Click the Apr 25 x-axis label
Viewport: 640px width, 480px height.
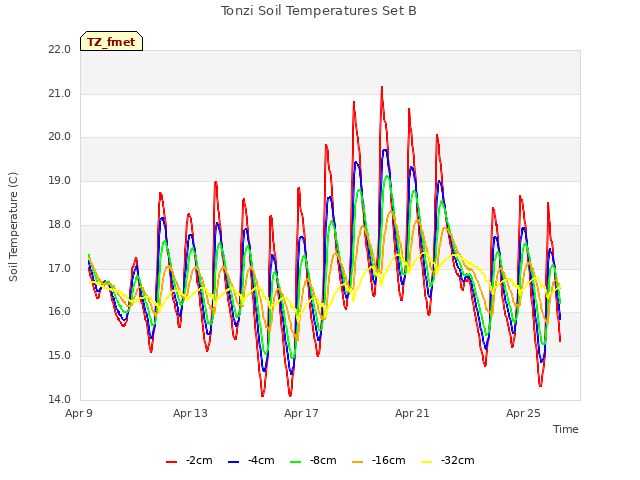coord(523,413)
